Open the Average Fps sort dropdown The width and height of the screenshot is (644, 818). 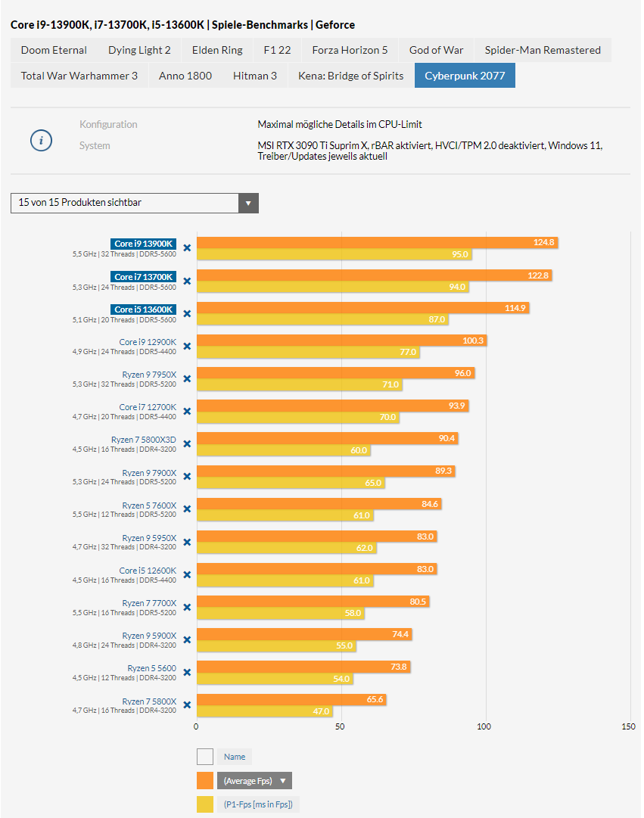(x=254, y=780)
